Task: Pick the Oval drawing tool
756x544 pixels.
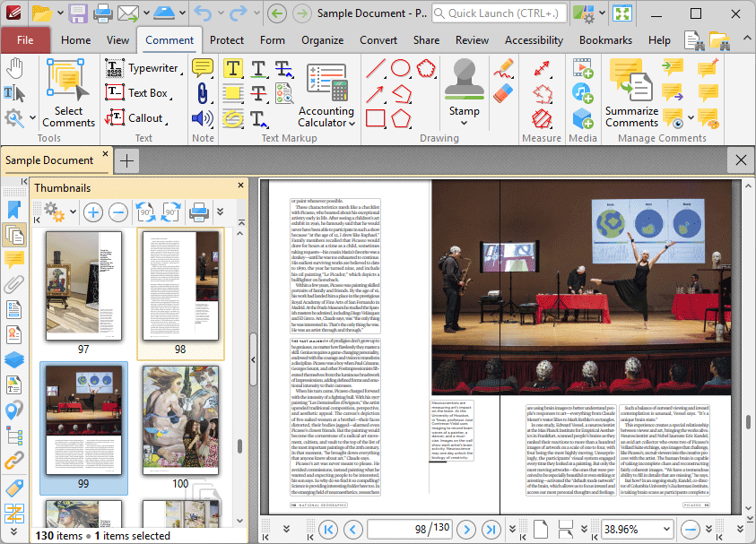Action: [401, 68]
